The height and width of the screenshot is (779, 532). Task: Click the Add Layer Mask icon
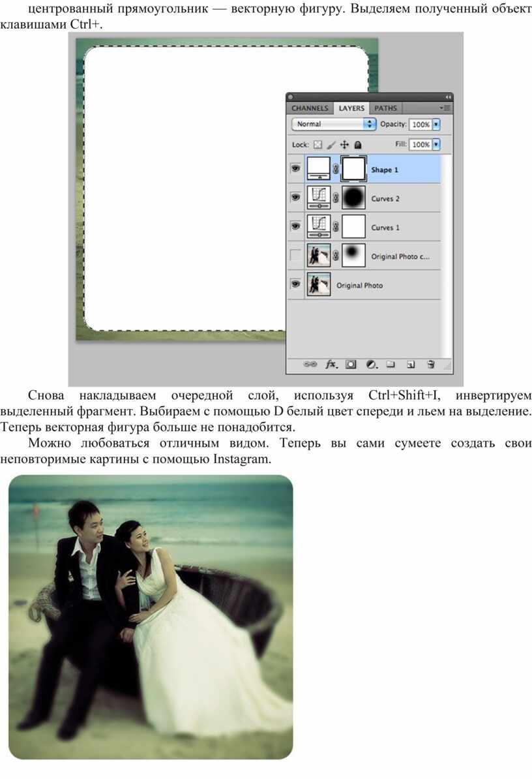coord(351,364)
